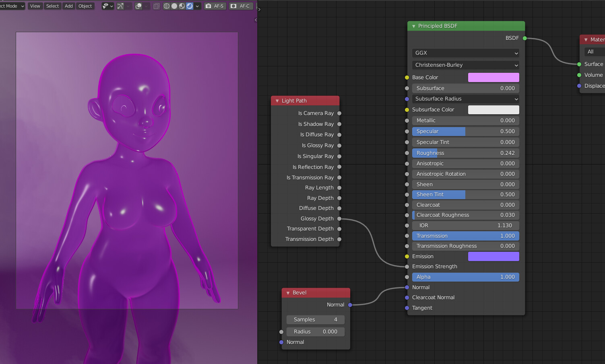
Task: Click the Sheen Tint slider
Action: (x=465, y=195)
